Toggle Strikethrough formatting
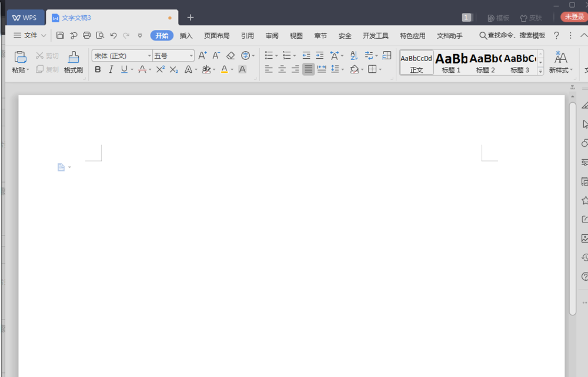The width and height of the screenshot is (588, 377). click(x=142, y=69)
